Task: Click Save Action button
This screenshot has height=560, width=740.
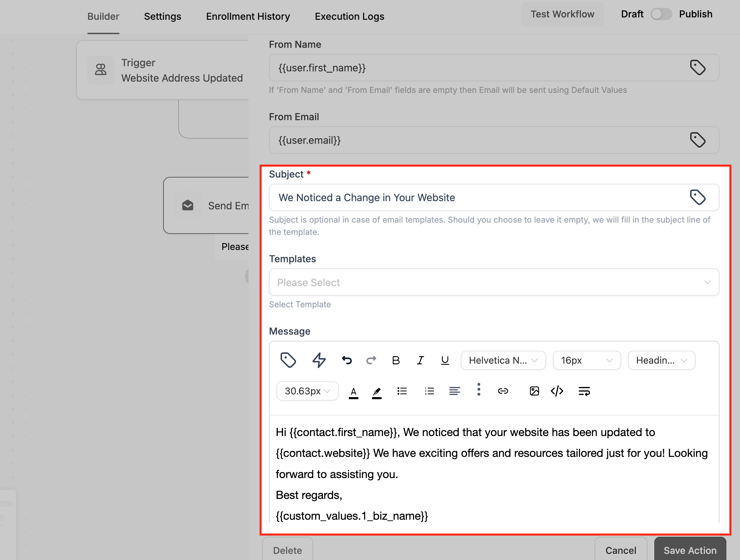Action: tap(690, 550)
